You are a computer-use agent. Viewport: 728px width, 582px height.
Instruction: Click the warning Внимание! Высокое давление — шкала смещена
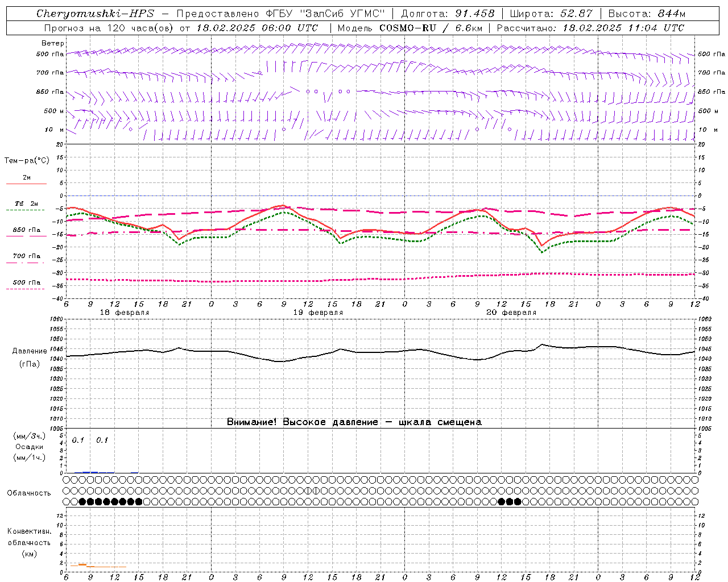click(x=354, y=422)
